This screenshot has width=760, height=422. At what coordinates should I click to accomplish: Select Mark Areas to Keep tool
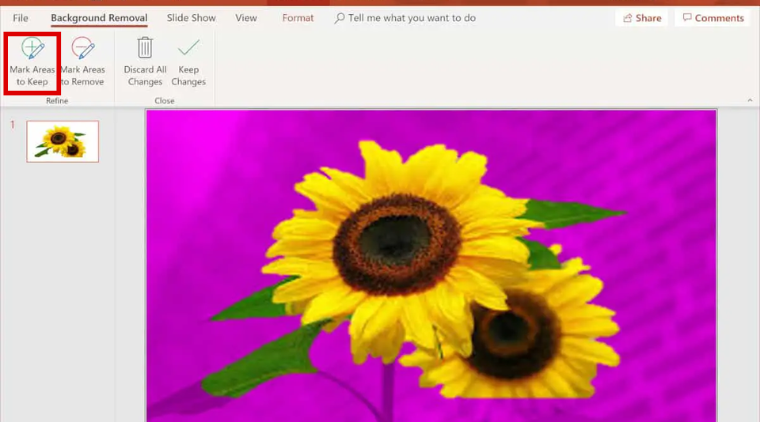(x=32, y=63)
